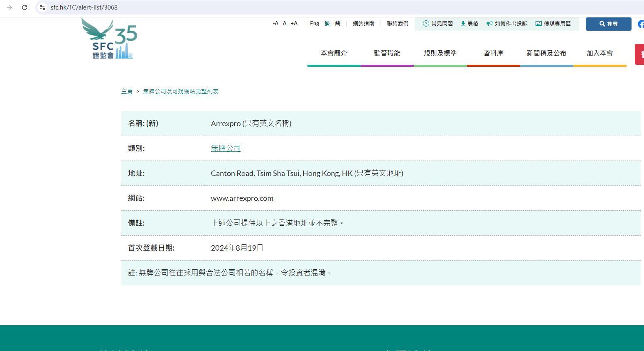Increase font size with +A
644x351 pixels.
[294, 24]
